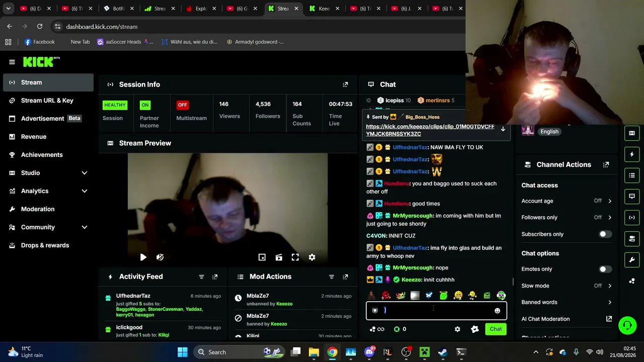
Task: Open Steam from the taskbar
Action: point(443,352)
